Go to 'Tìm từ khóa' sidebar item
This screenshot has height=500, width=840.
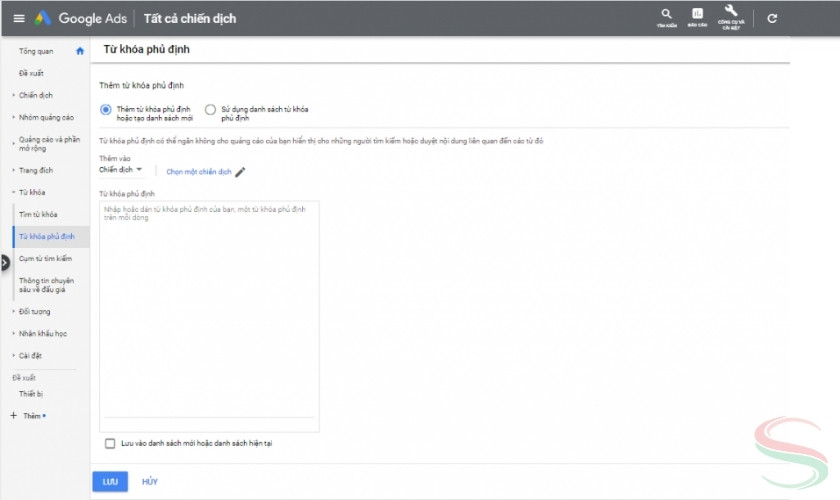pyautogui.click(x=38, y=214)
